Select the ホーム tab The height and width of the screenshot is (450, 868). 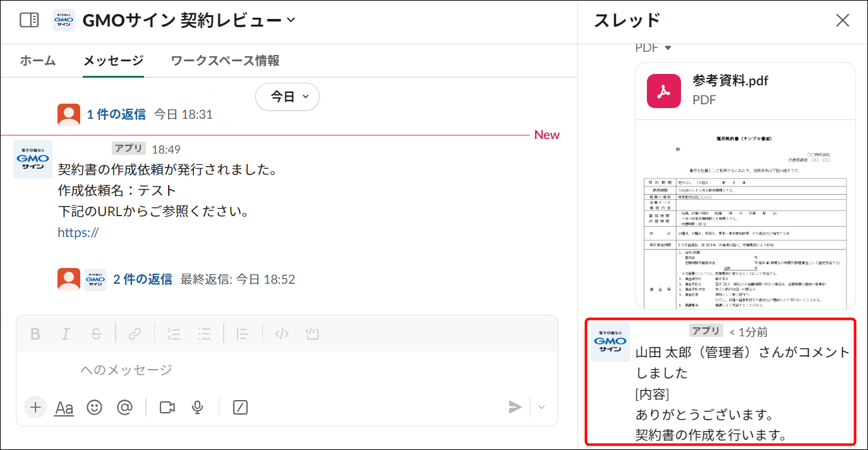pos(38,60)
